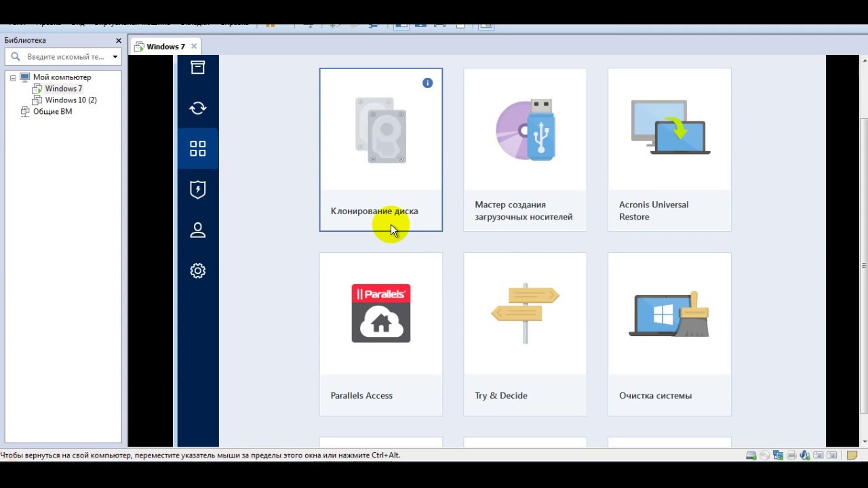Open the Archive section in Acronis sidebar
Viewport: 868px width, 488px height.
point(197,67)
